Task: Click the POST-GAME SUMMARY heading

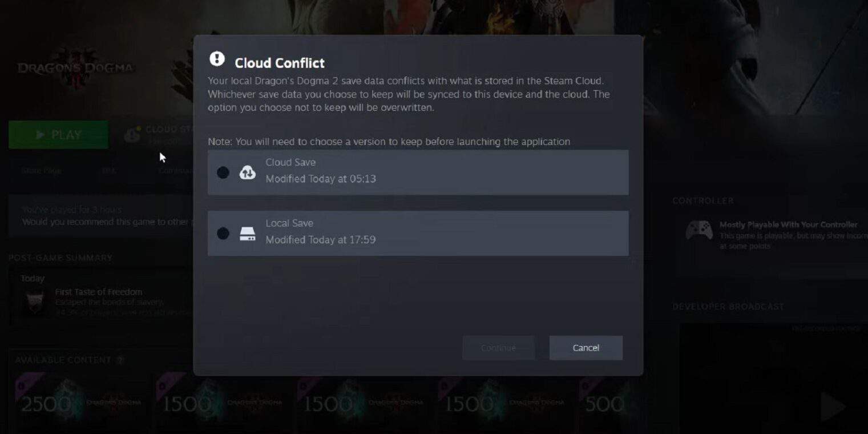Action: click(60, 258)
